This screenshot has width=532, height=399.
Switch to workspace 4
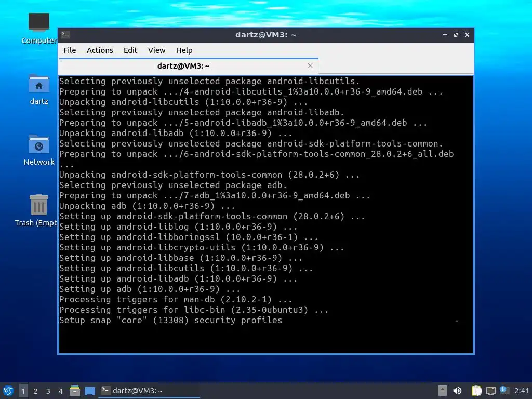61,391
